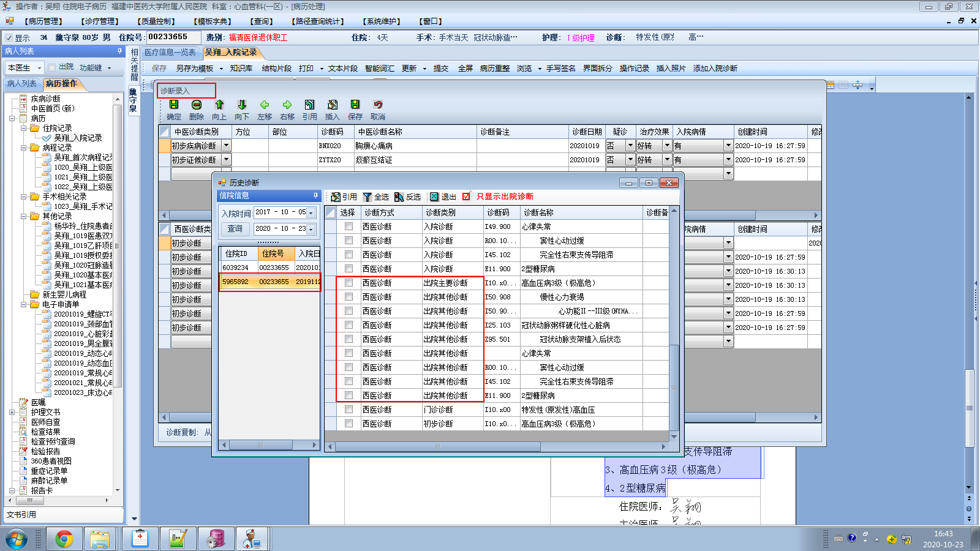Check the 冠状动脉粥样硬化性心脏病 row checkbox
980x551 pixels.
[349, 325]
